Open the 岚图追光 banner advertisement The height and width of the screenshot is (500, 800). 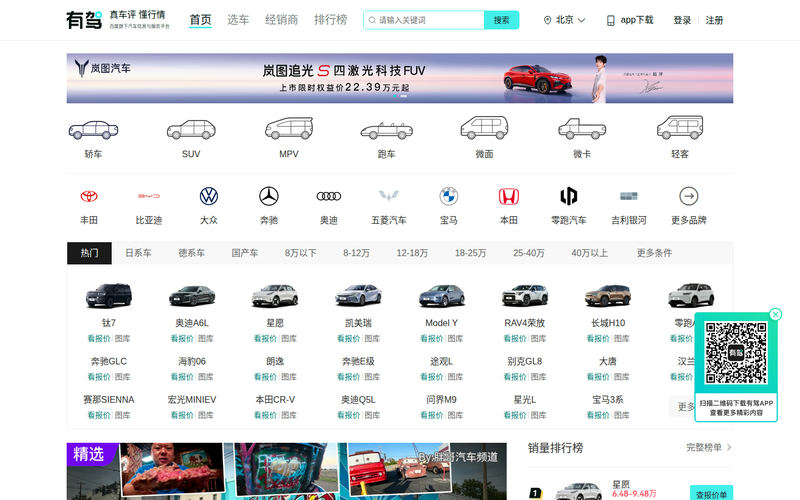(400, 78)
